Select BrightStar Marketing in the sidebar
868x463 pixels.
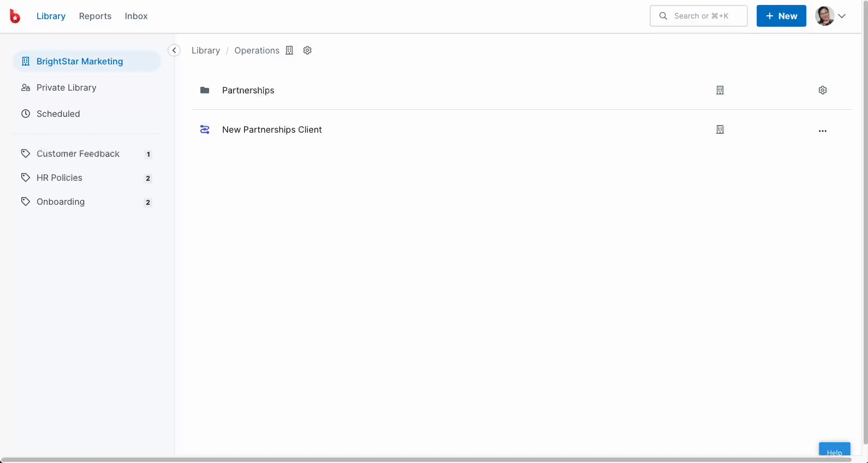point(87,61)
